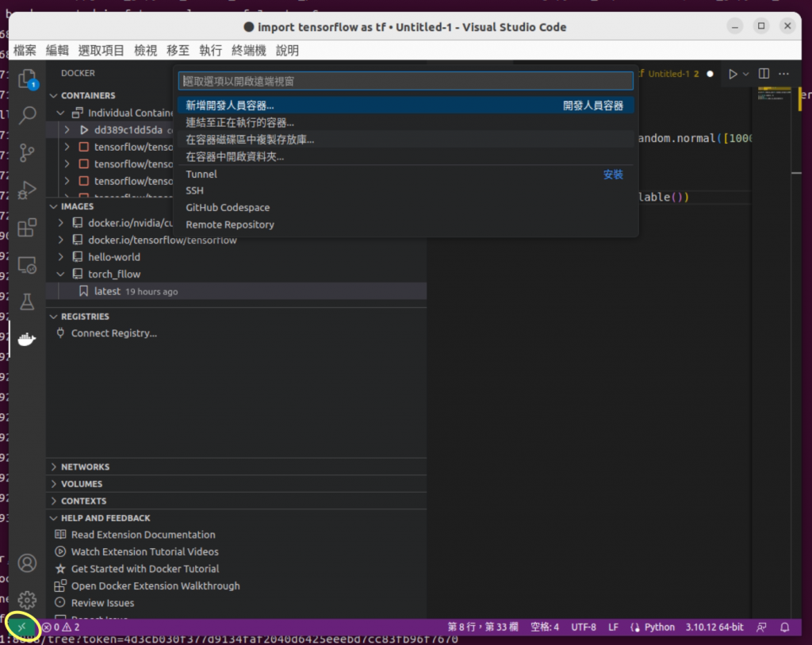
Task: Select the Remote Repository option
Action: (x=405, y=225)
